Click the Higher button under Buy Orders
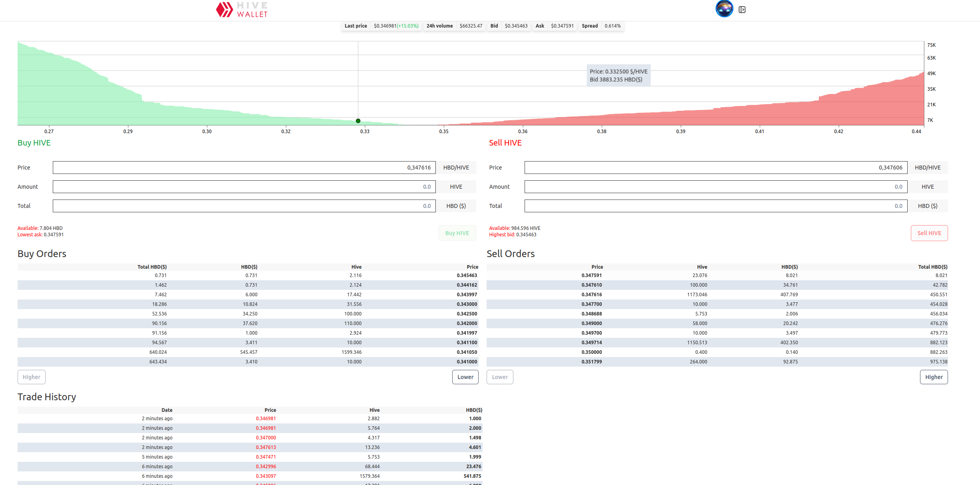Image resolution: width=980 pixels, height=485 pixels. pos(31,377)
